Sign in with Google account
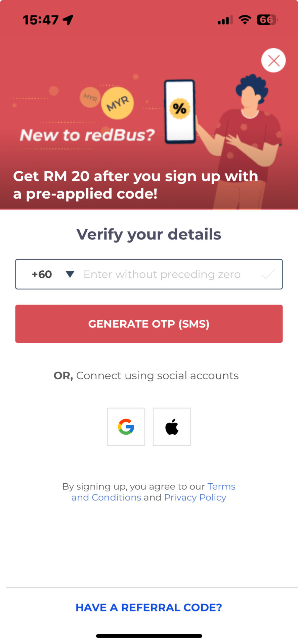 [126, 427]
